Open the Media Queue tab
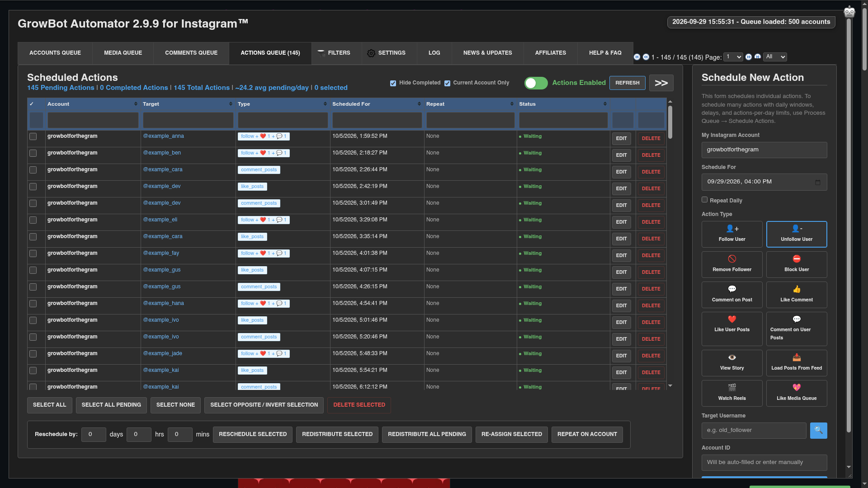This screenshot has width=868, height=488. tap(123, 53)
